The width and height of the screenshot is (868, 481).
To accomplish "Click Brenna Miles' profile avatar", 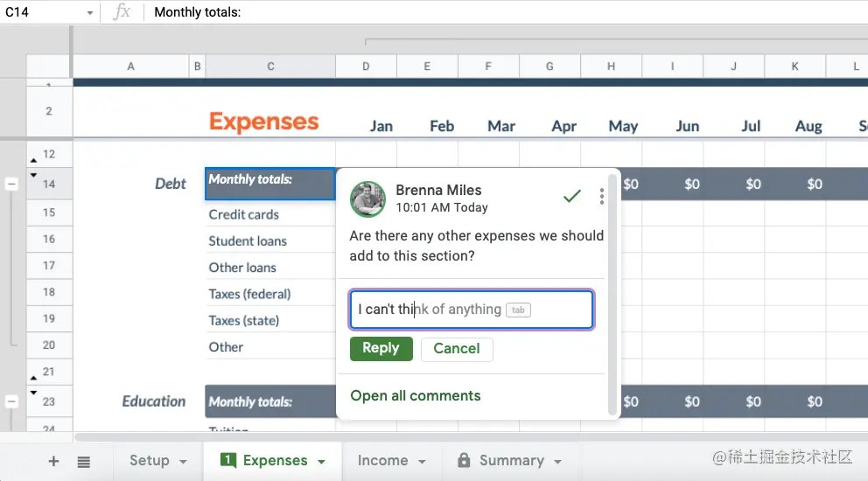I will pos(367,199).
